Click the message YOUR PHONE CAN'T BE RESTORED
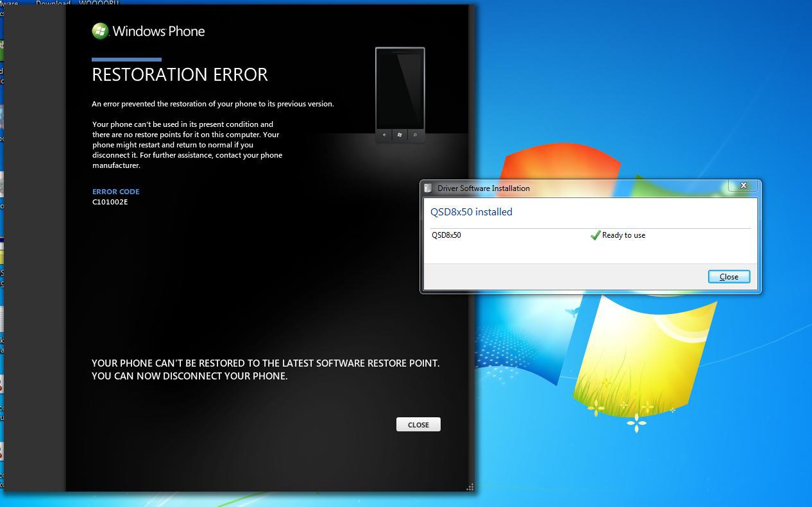The image size is (812, 507). [266, 363]
